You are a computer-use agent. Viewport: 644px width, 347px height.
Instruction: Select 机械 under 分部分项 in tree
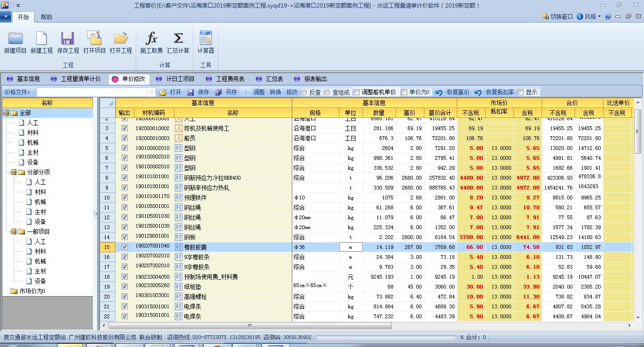(40, 202)
